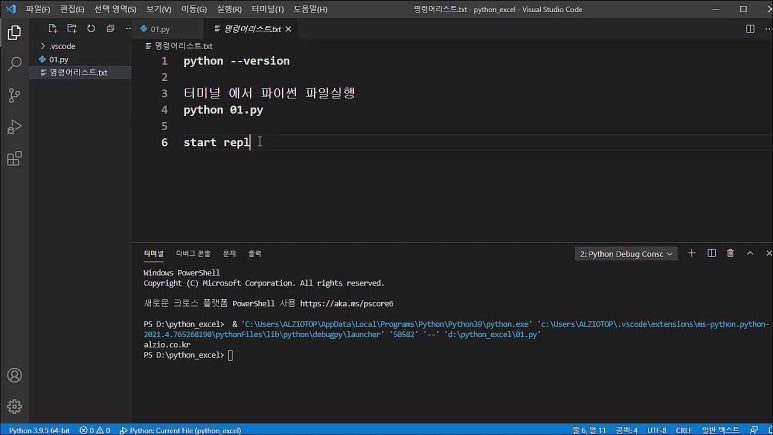Open the 파일(F) menu
This screenshot has width=773, height=435.
(x=38, y=9)
